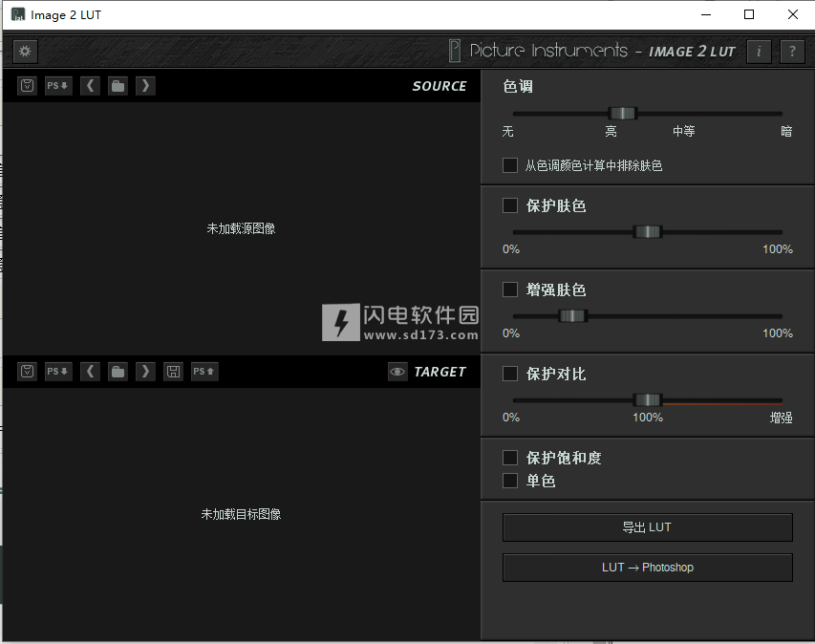Enable the 增强肤色 checkbox
The height and width of the screenshot is (644, 815).
[510, 290]
